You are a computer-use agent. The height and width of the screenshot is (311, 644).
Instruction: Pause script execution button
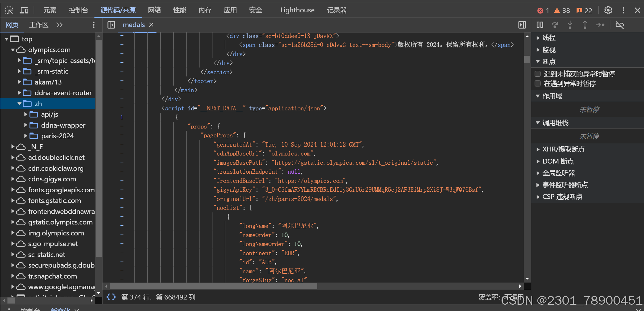pos(540,25)
